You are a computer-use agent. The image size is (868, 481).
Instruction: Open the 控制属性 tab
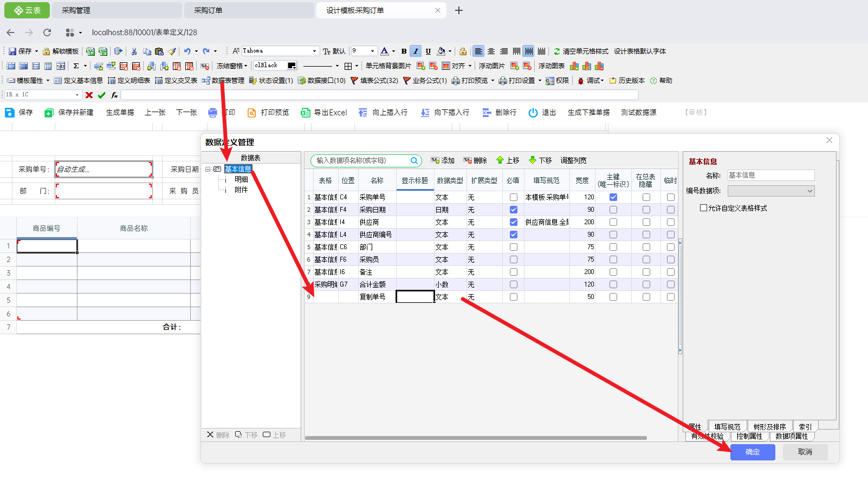click(749, 436)
